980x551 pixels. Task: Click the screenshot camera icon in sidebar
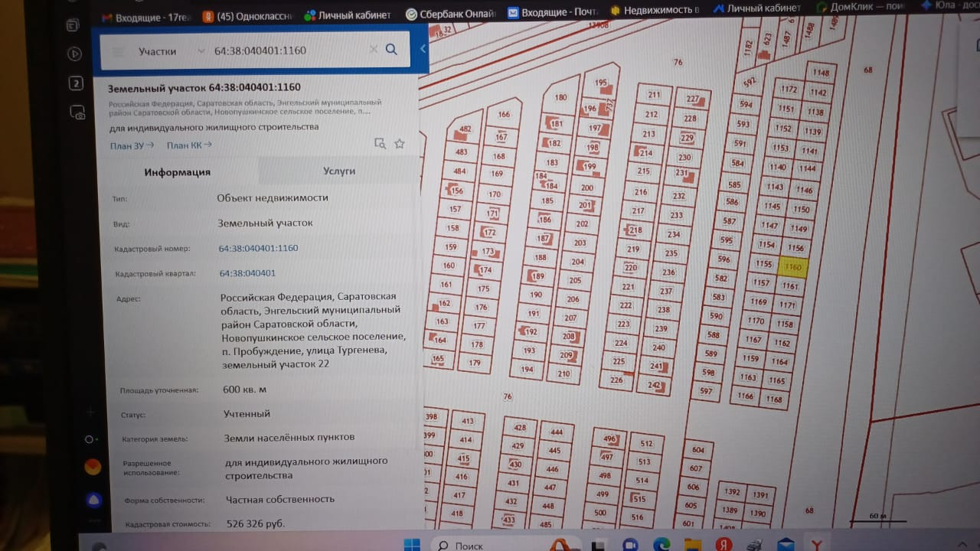[x=77, y=112]
